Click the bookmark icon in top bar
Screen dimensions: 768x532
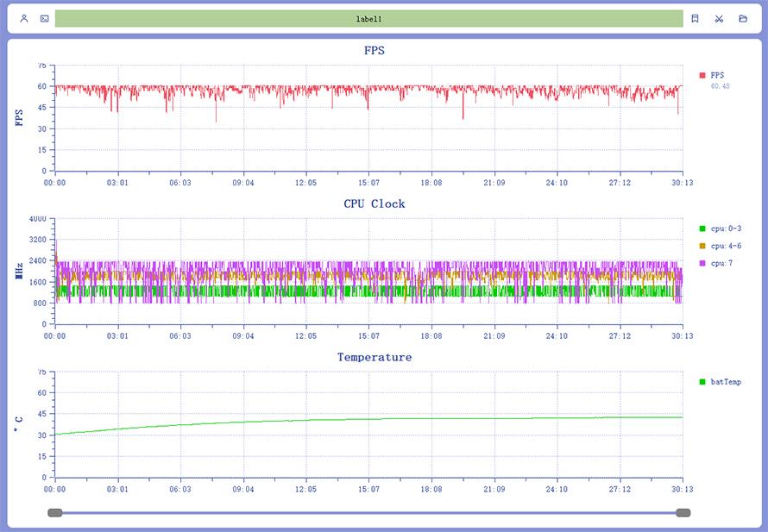coord(695,18)
